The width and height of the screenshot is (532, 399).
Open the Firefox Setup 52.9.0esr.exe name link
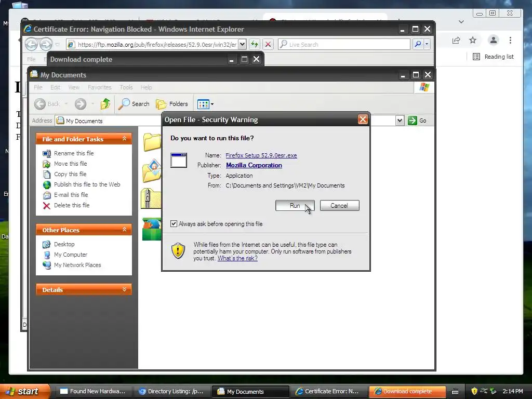pos(261,155)
